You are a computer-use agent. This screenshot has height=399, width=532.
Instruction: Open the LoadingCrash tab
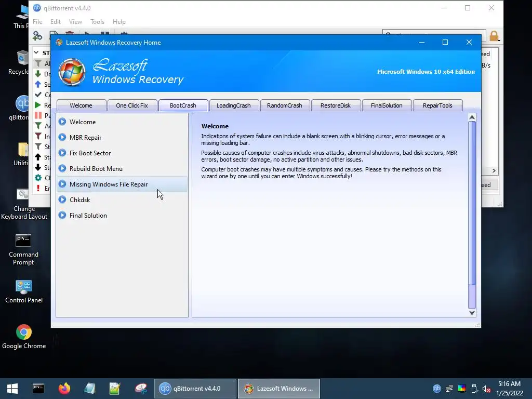(x=234, y=105)
